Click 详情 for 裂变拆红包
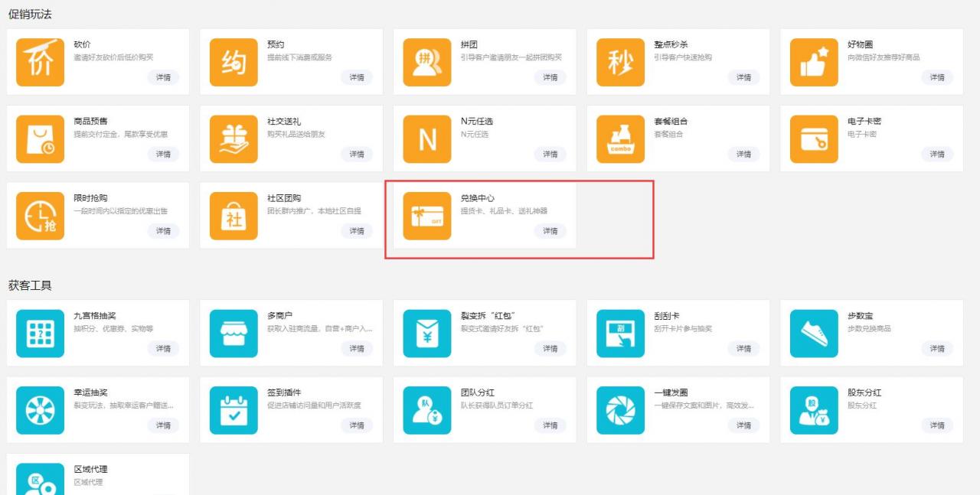 [550, 348]
